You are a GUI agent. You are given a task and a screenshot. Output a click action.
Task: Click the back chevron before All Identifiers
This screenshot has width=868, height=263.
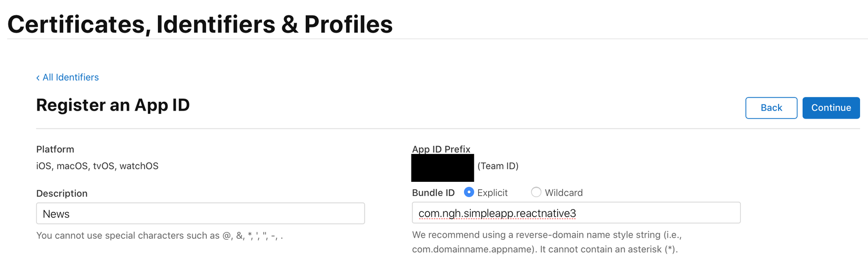pos(38,78)
